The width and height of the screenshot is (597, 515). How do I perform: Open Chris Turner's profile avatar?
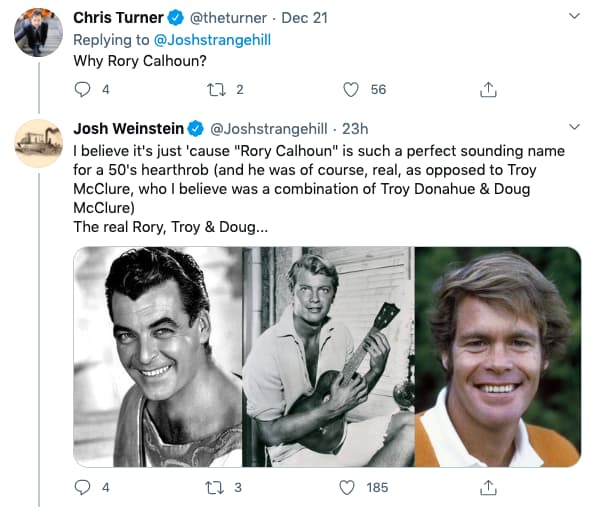tap(38, 32)
